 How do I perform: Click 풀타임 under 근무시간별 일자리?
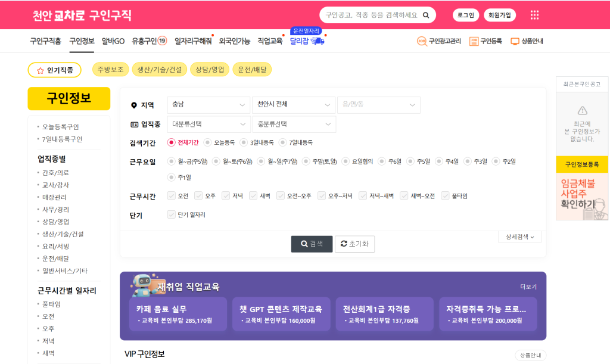[x=51, y=304]
